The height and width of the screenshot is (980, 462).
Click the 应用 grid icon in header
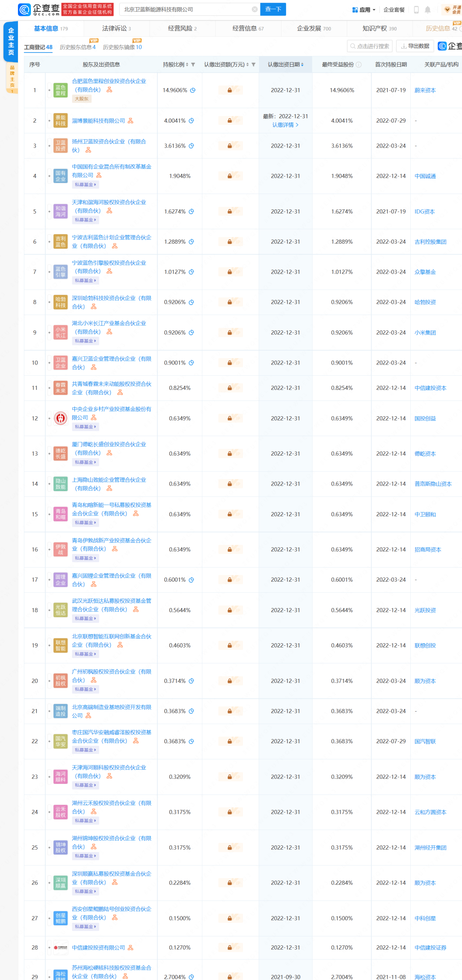click(355, 10)
